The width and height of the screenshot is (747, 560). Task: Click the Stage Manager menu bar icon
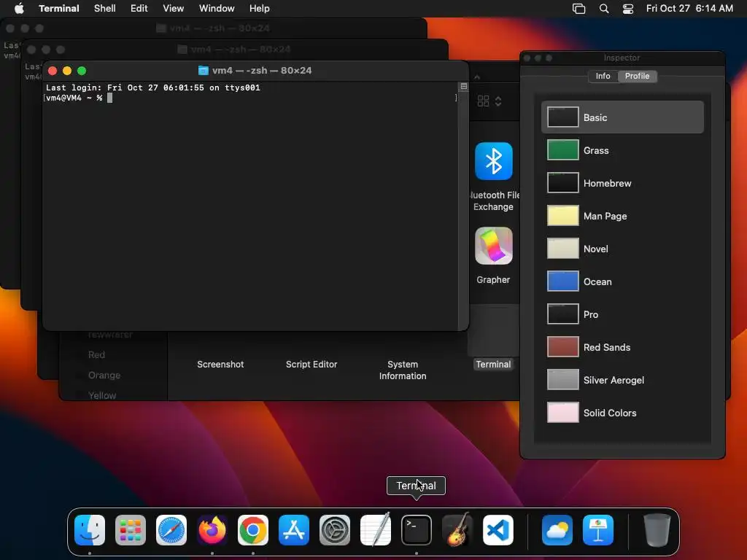(578, 9)
